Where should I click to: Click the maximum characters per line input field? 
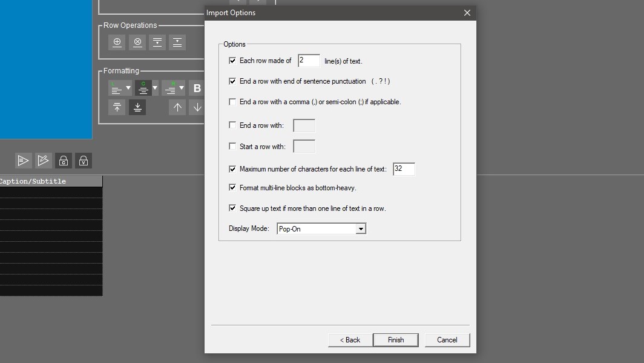404,169
